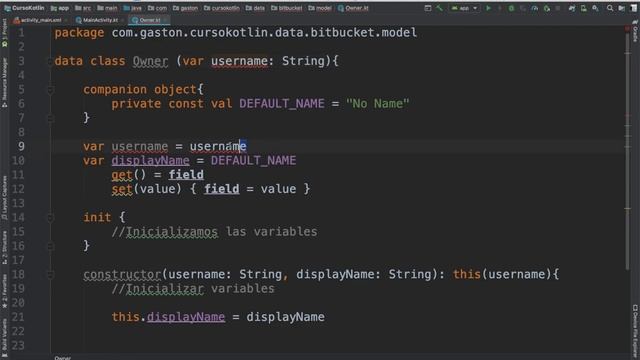Collapse the companion object fold on line 5
This screenshot has width=640, height=360.
50,90
